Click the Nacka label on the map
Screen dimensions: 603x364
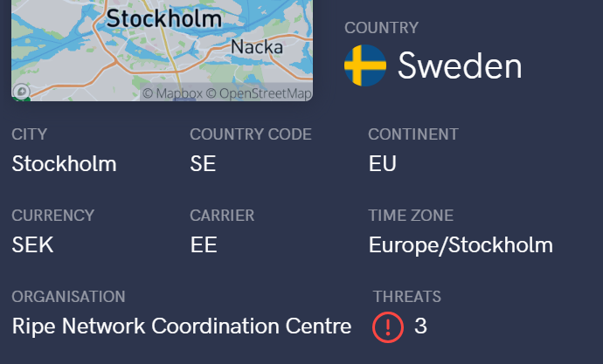click(x=254, y=47)
